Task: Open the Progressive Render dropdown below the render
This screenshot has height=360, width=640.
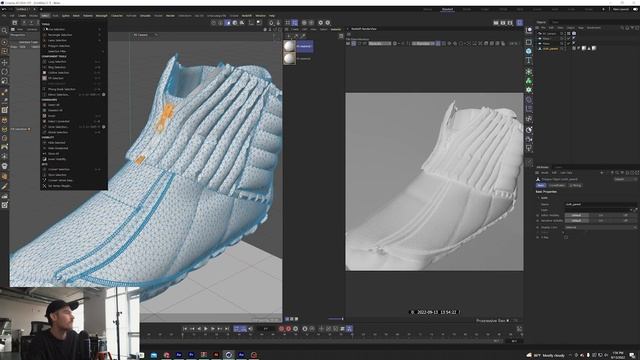Action: point(493,321)
